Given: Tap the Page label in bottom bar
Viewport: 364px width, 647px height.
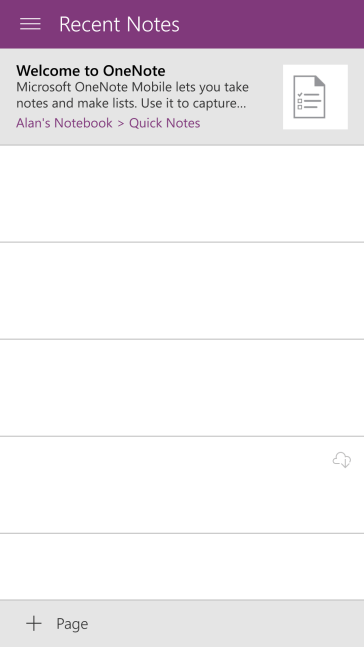Looking at the screenshot, I should (x=72, y=623).
